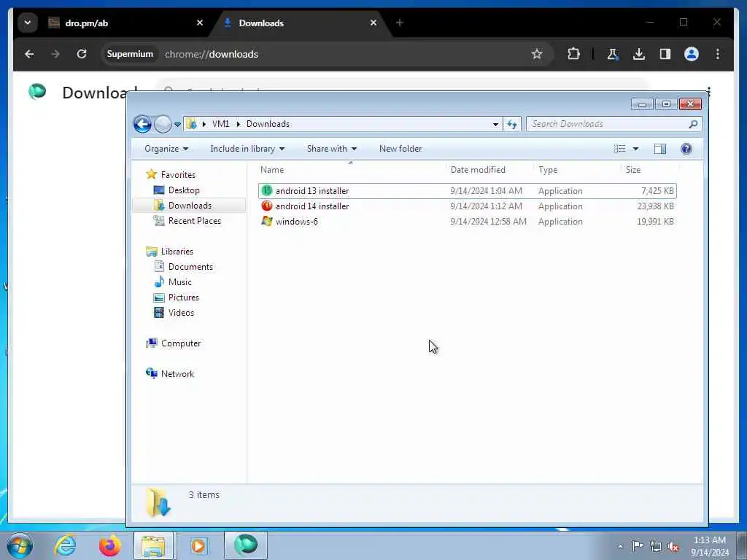Click the Change your view icon

[620, 149]
